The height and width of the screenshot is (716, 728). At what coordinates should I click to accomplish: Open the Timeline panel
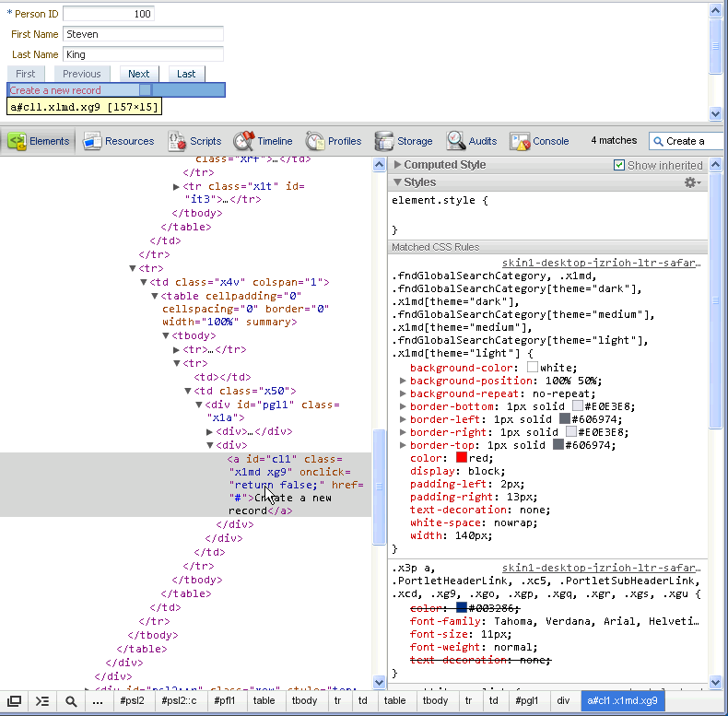point(263,141)
